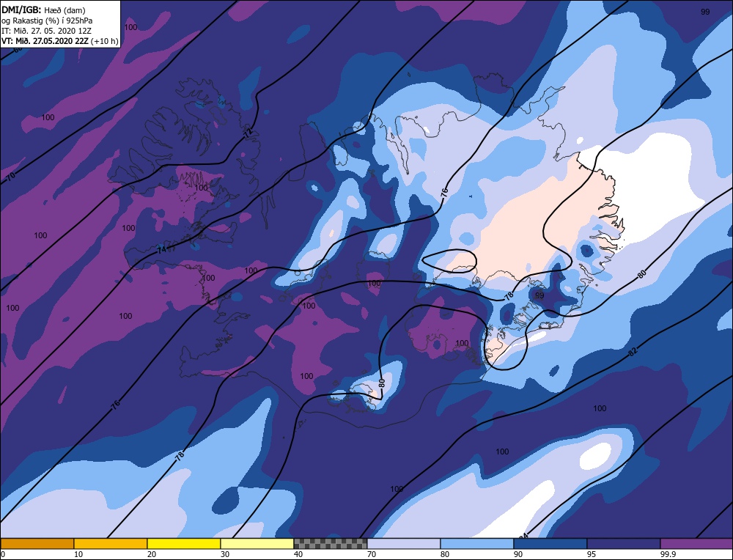Click the dark navy 95–99.9 legend swatch
The height and width of the screenshot is (560, 733).
[624, 543]
